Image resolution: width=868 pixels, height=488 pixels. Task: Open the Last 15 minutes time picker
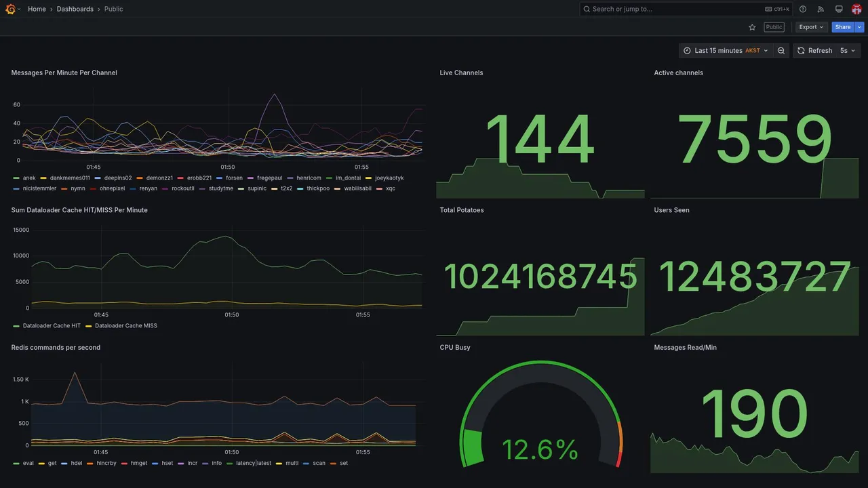pos(726,51)
